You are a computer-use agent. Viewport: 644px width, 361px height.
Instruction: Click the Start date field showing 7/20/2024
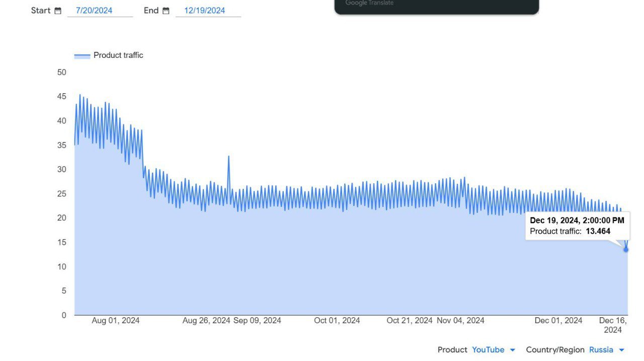100,11
